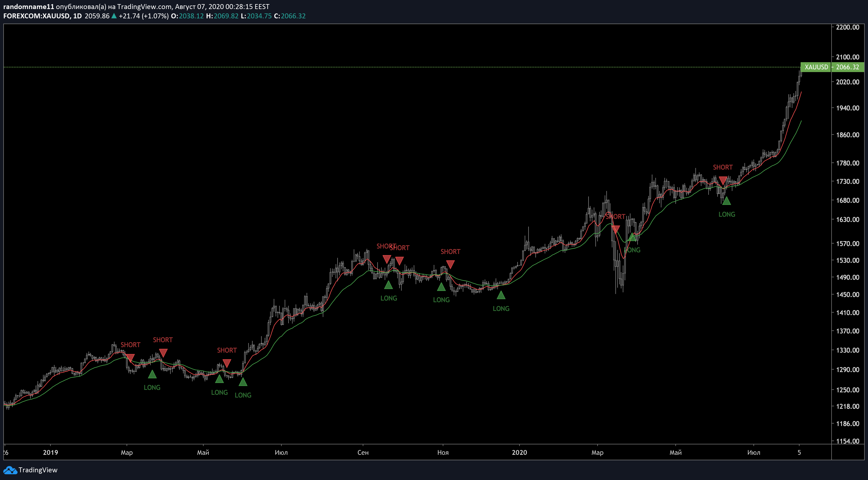The width and height of the screenshot is (868, 480).
Task: Click the close value C:2066.32
Action: point(290,16)
